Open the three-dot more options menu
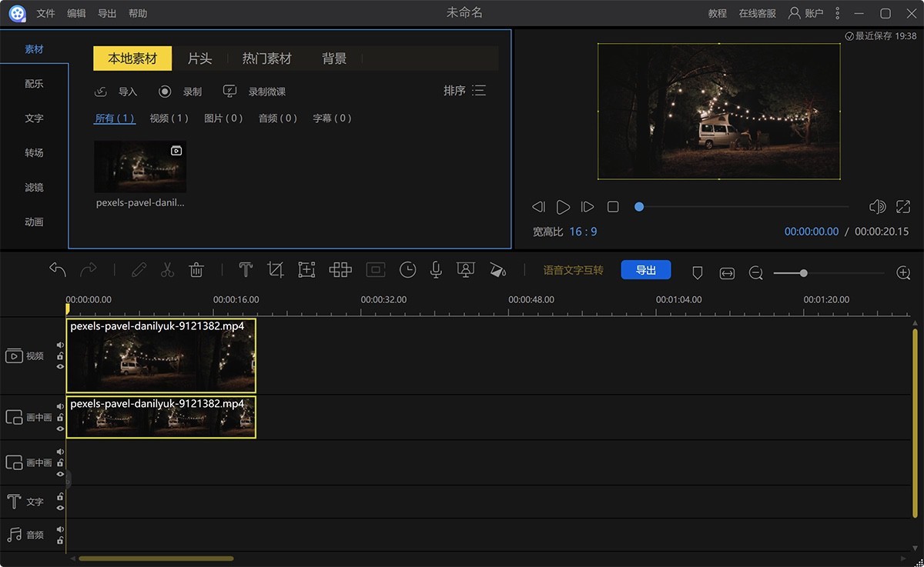This screenshot has width=924, height=567. [838, 13]
